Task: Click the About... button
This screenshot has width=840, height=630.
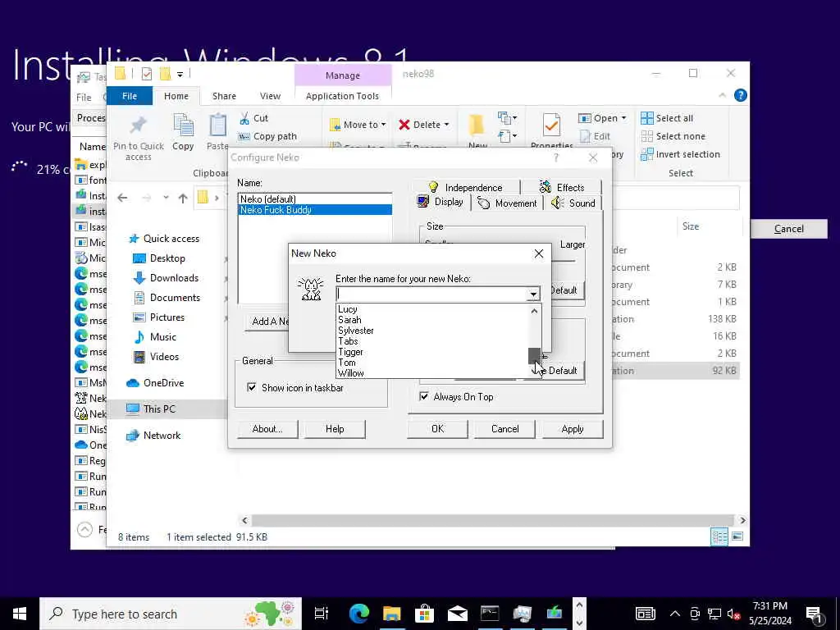Action: [267, 428]
